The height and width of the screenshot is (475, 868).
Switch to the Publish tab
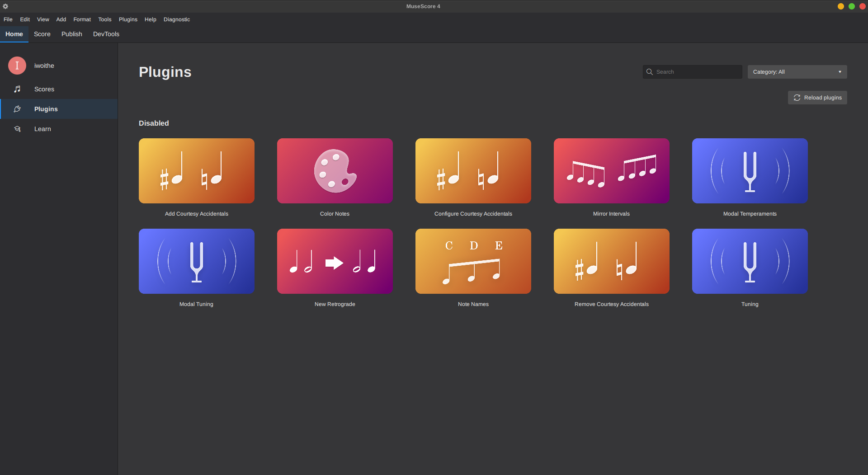point(71,34)
